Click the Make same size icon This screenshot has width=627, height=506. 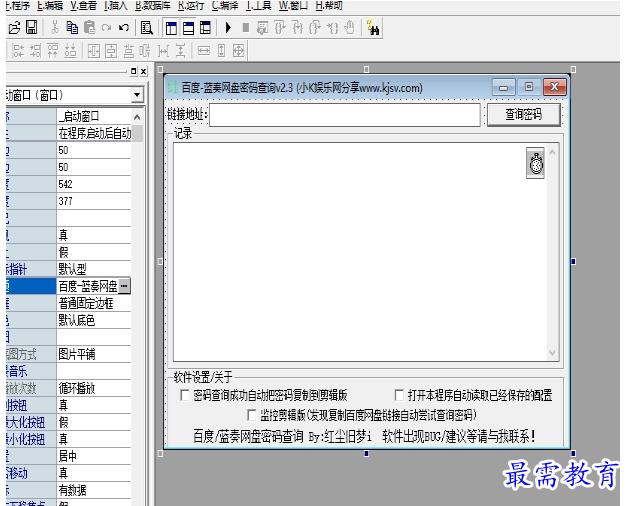(238, 51)
